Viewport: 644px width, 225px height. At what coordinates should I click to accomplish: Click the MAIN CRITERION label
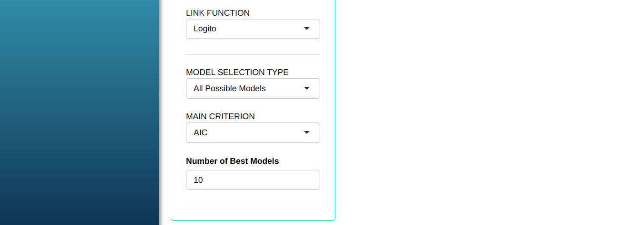tap(220, 116)
